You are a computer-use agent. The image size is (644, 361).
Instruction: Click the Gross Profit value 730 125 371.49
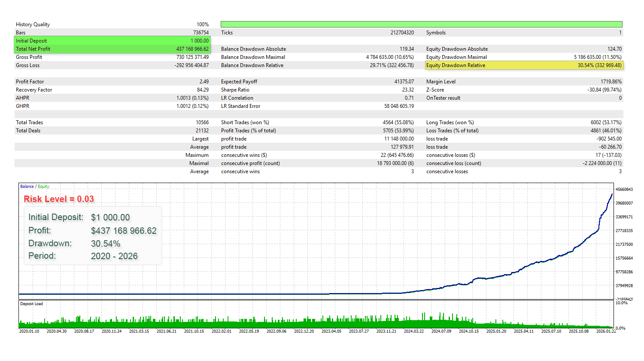(x=192, y=57)
